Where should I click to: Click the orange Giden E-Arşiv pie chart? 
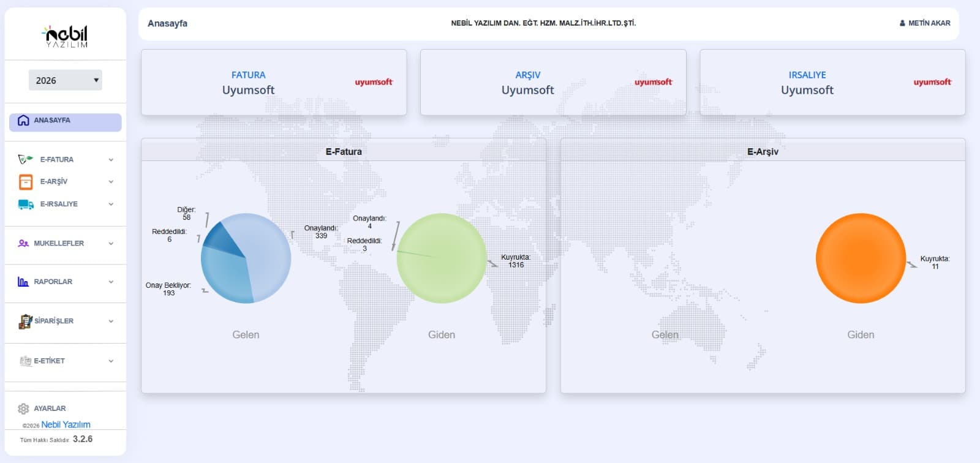pos(861,258)
